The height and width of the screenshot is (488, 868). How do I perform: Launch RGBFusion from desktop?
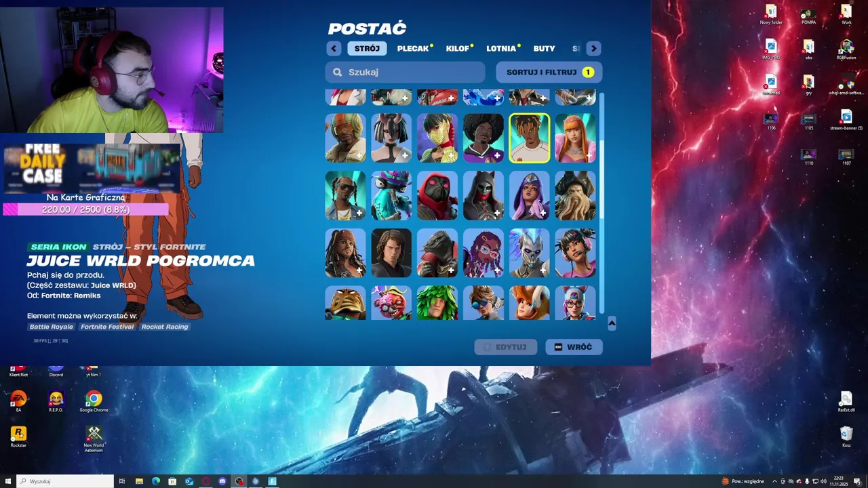pyautogui.click(x=846, y=50)
